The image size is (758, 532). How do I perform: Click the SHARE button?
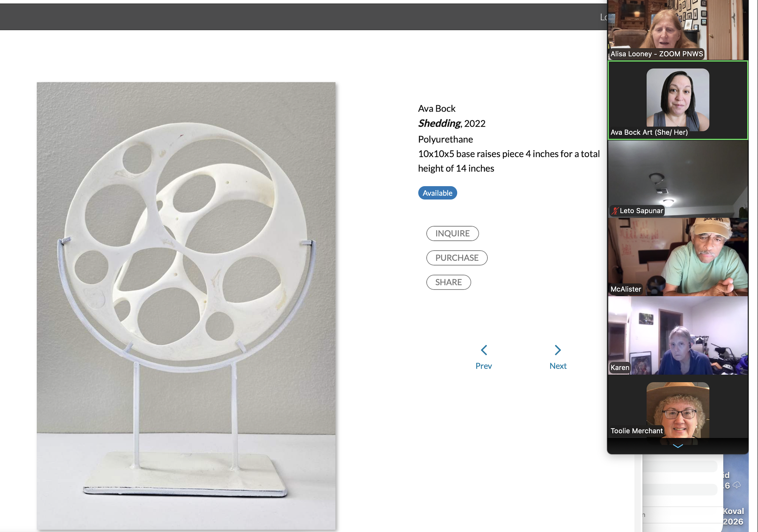pyautogui.click(x=449, y=282)
